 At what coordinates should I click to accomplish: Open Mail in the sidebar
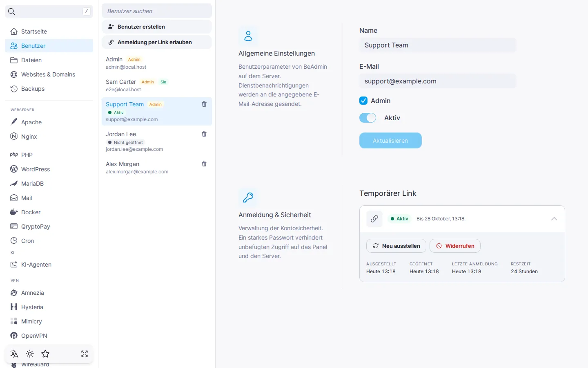(x=49, y=198)
